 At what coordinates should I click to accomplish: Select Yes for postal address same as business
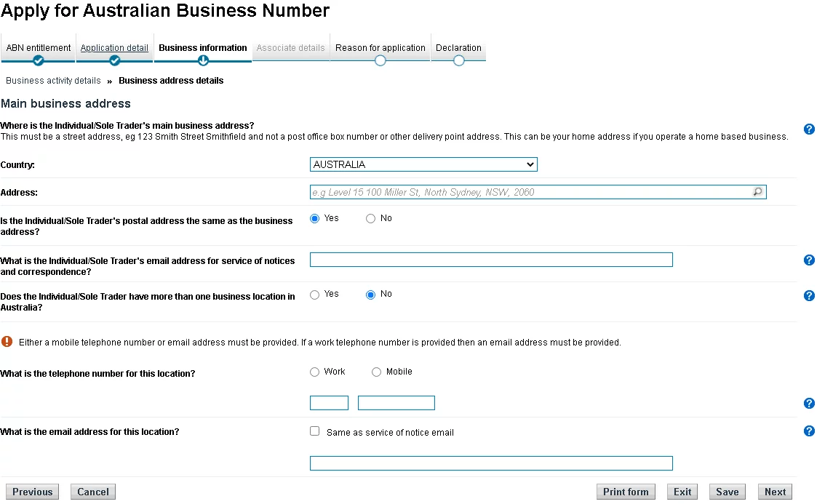coord(314,218)
